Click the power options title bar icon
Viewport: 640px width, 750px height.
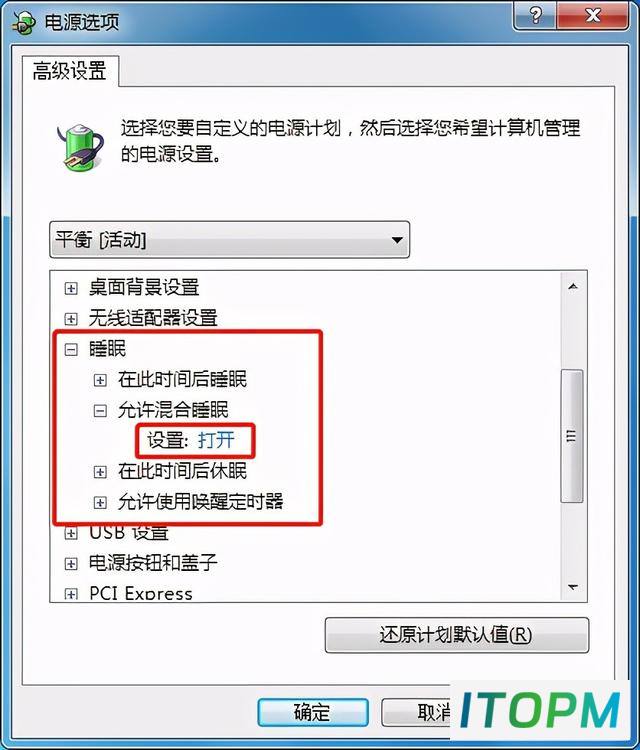24,22
